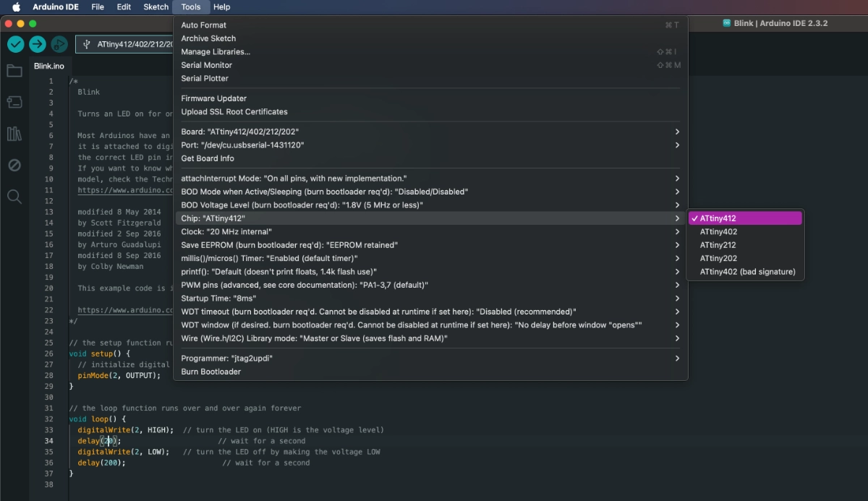Open the Serial Plotter menu entry
Viewport: 868px width, 501px height.
430,78
